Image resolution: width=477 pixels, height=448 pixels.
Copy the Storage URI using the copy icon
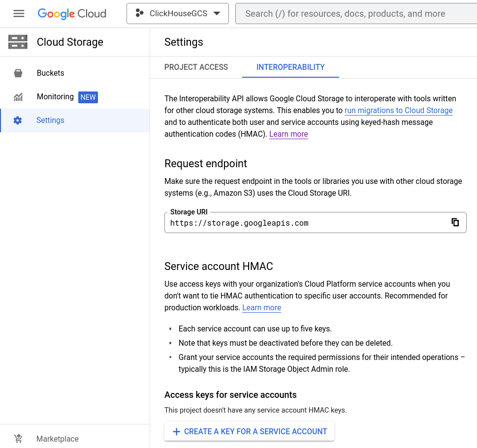(455, 222)
